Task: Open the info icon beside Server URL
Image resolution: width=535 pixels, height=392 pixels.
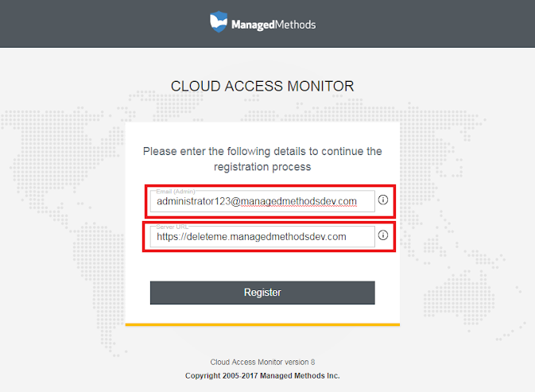Action: pos(383,235)
